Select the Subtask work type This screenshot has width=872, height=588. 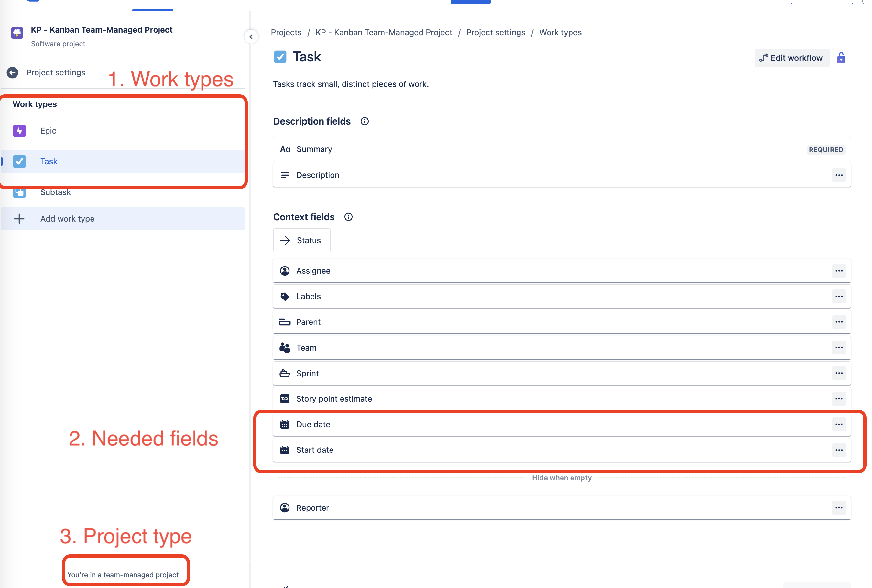[x=123, y=192]
